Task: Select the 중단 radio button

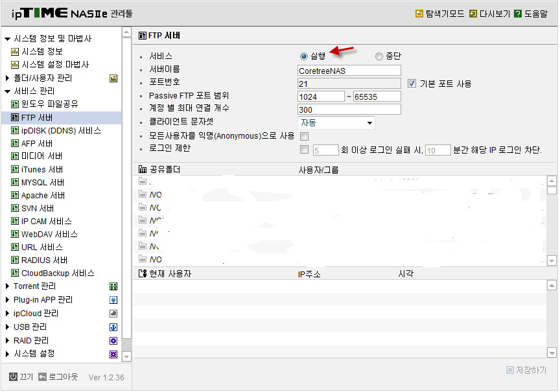Action: pos(379,56)
